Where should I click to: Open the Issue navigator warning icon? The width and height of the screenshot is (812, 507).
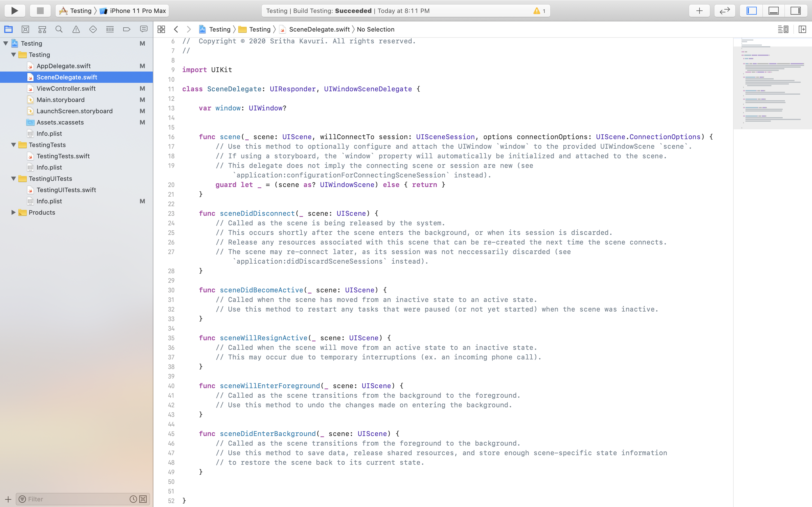pyautogui.click(x=76, y=30)
